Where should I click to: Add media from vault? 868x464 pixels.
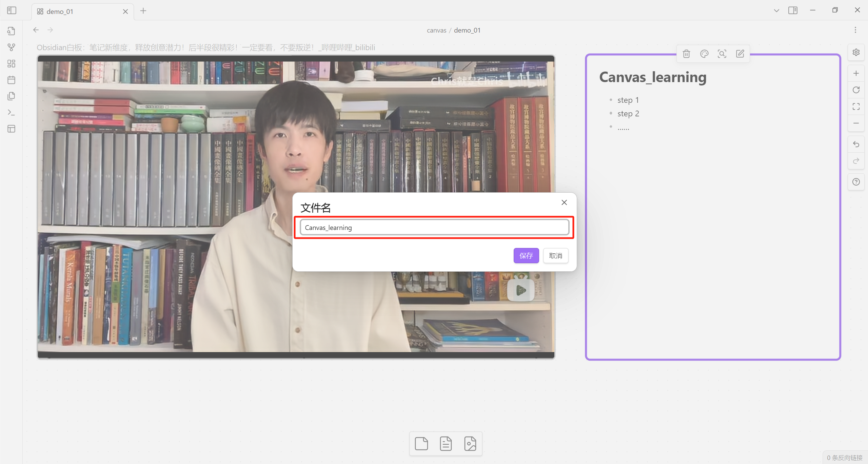(x=470, y=444)
